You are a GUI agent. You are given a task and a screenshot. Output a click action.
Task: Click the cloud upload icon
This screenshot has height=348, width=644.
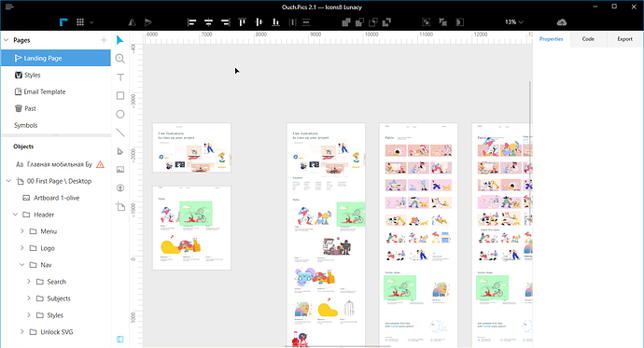562,22
